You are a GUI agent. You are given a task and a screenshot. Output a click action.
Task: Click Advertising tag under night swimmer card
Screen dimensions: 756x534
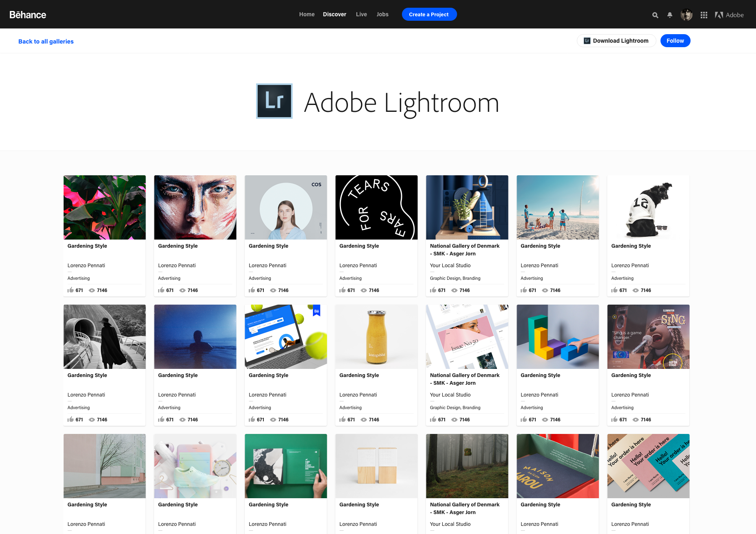tap(169, 408)
